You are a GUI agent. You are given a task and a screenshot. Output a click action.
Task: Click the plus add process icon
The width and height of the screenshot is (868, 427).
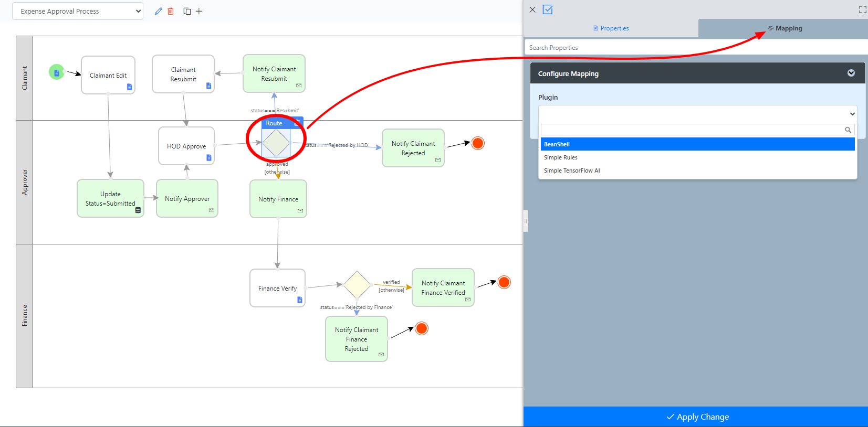point(199,11)
